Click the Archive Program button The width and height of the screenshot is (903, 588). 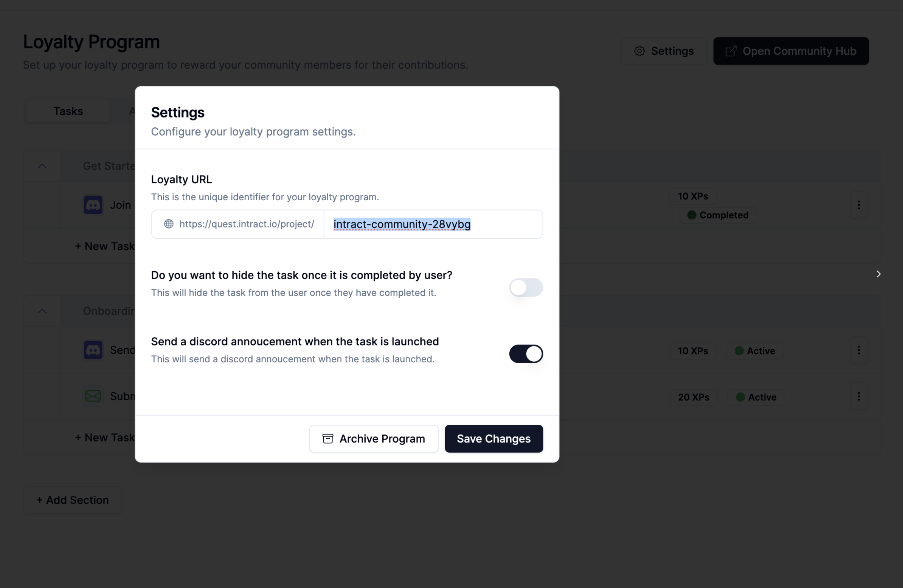(x=374, y=439)
